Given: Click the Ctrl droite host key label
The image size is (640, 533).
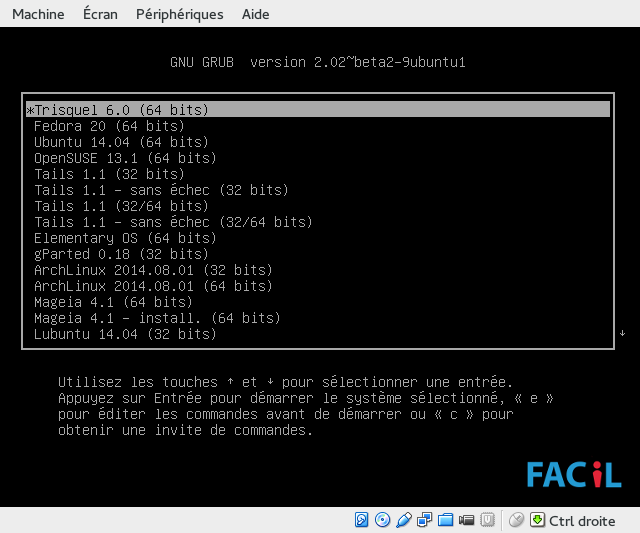Looking at the screenshot, I should click(582, 521).
